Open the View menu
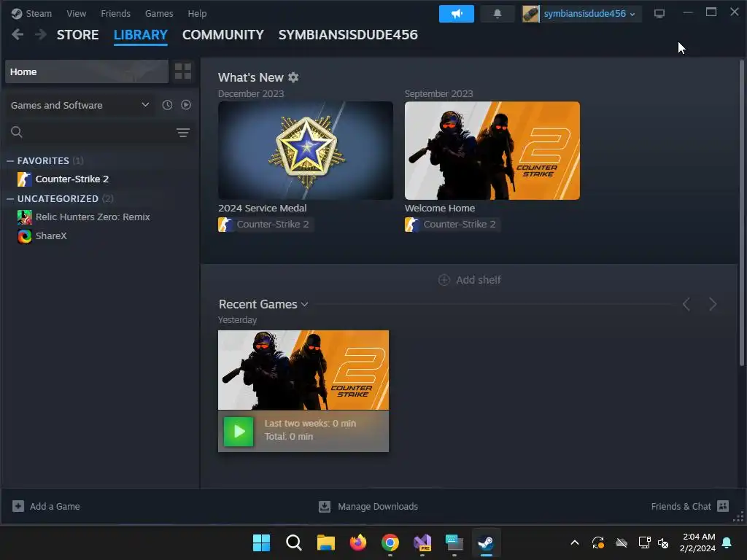The height and width of the screenshot is (560, 747). (x=76, y=13)
